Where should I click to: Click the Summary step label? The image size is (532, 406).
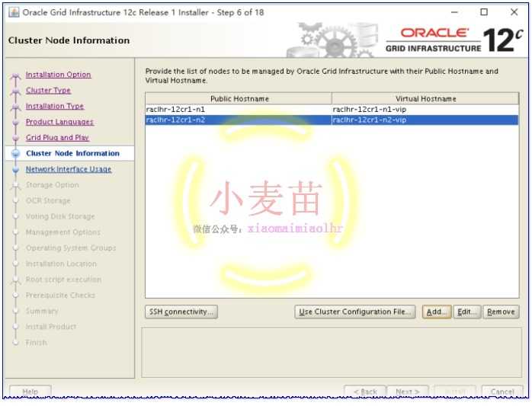[x=42, y=311]
